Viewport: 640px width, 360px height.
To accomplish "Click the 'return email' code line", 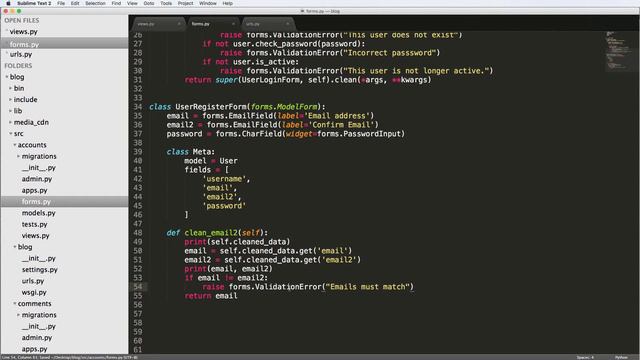I will [x=211, y=296].
